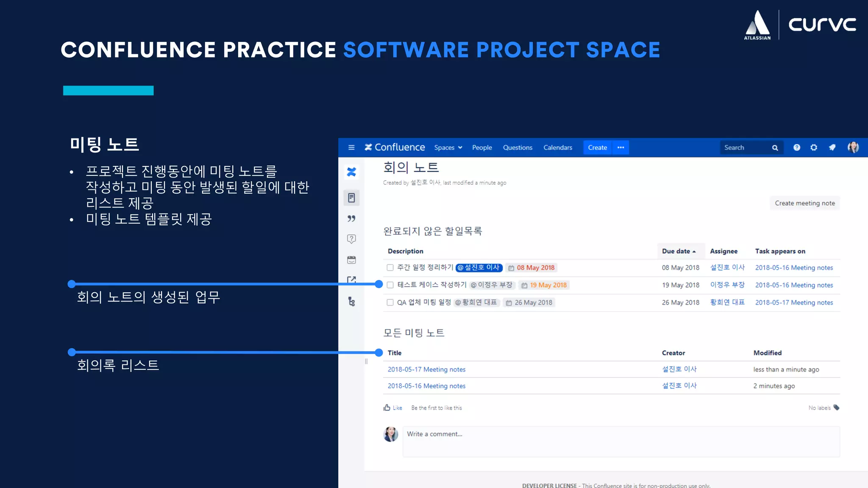868x488 pixels.
Task: Open the Create more options ellipsis
Action: 621,147
